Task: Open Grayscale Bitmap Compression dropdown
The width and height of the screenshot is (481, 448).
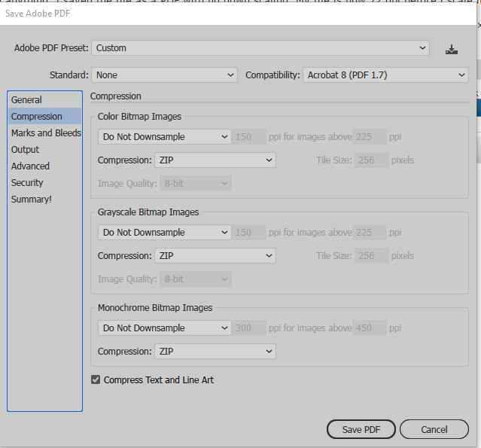Action: 215,255
